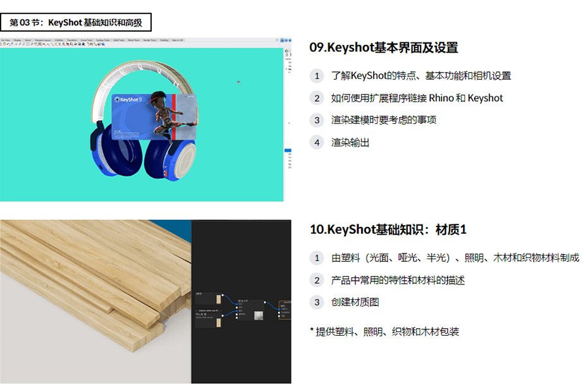Click the text '了解KeyShot的特点、基本功能和相机设置'
This screenshot has width=588, height=392.
tap(421, 76)
